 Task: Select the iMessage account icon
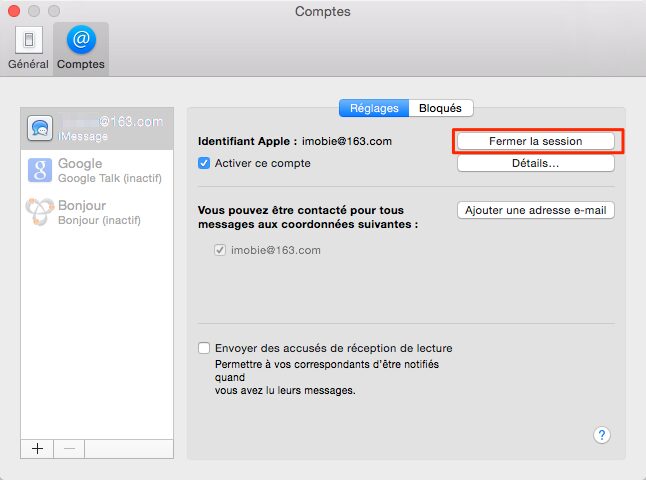40,128
